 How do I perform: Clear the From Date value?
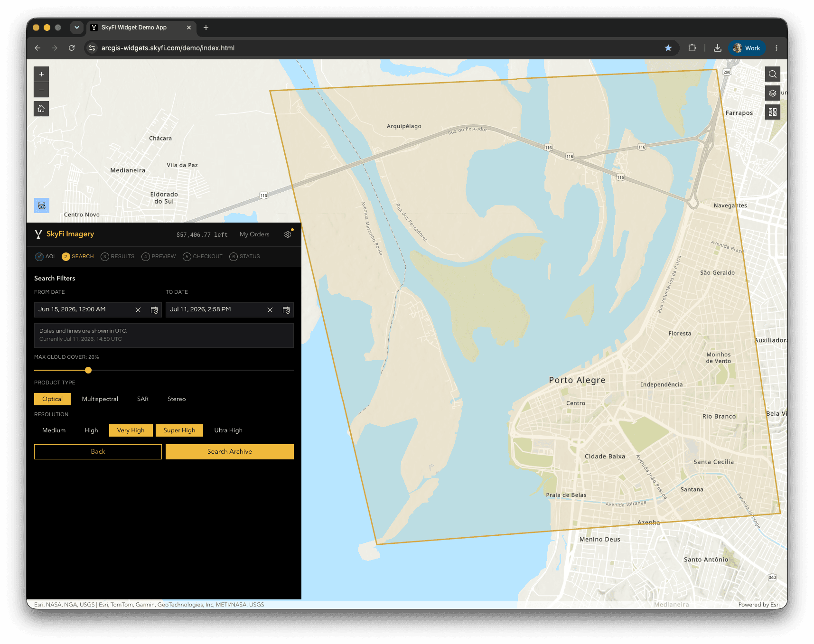[138, 310]
